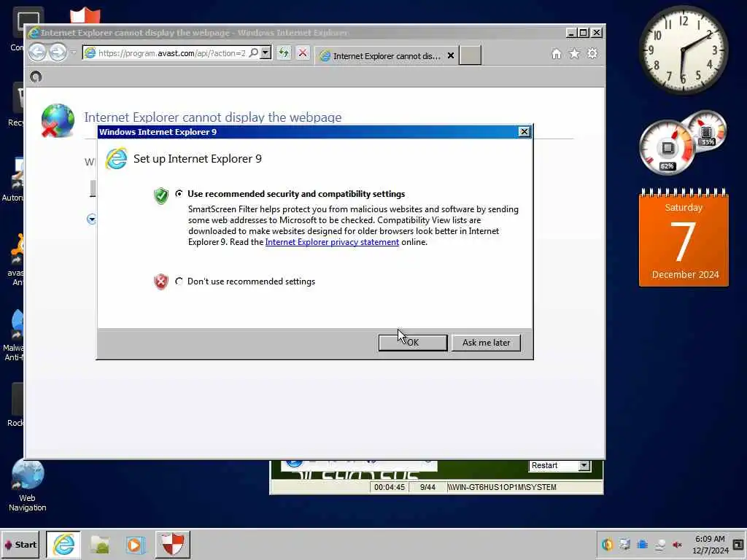Click the red shield X icon
Screen dimensions: 747x560
click(x=161, y=282)
